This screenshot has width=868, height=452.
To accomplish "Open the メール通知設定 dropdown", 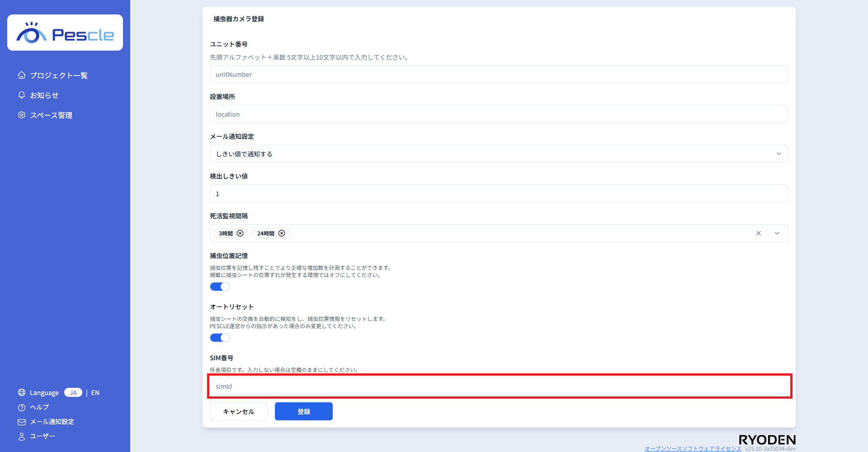I will [x=499, y=154].
